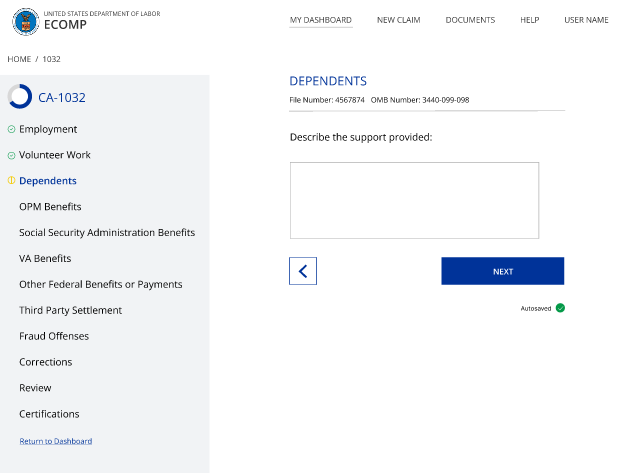Select the Employment section in sidebar
The width and height of the screenshot is (624, 473).
point(48,129)
